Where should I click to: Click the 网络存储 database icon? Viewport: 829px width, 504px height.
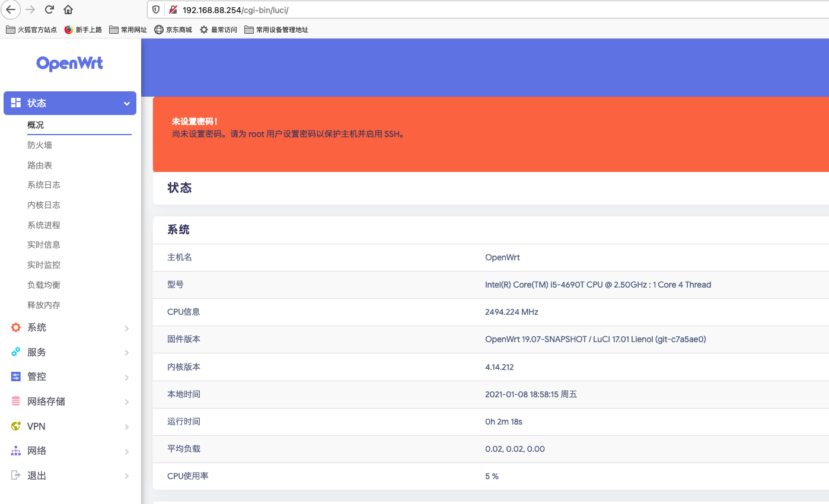[16, 401]
